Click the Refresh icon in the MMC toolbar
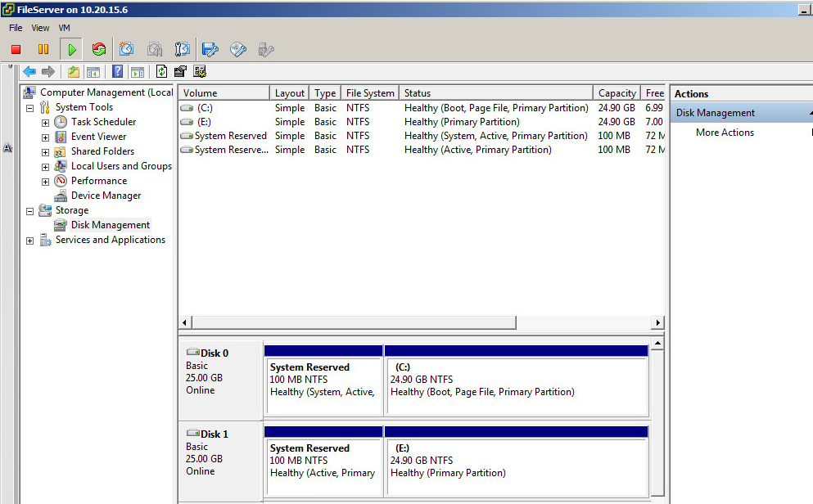The height and width of the screenshot is (504, 813). point(161,72)
